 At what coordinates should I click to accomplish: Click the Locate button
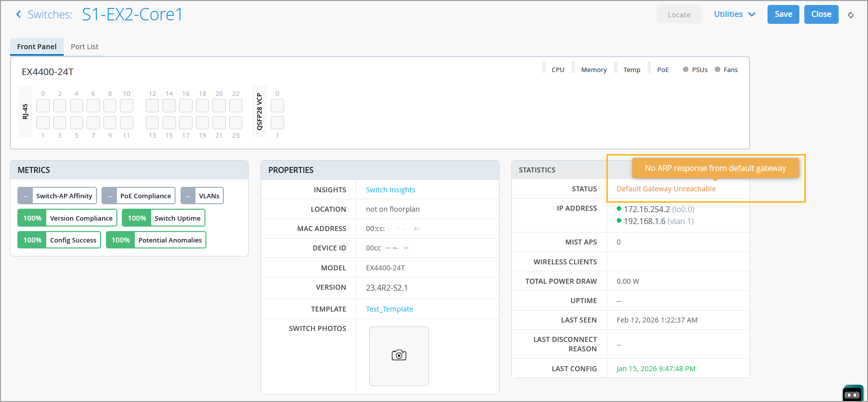[679, 14]
